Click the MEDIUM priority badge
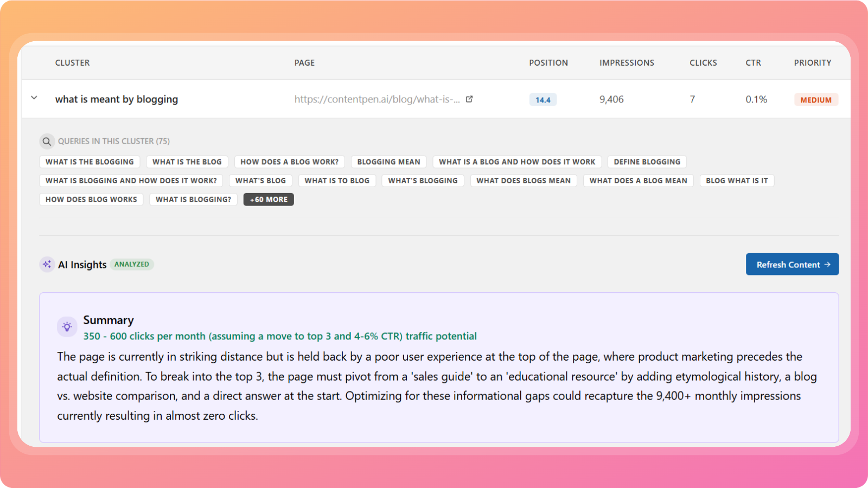868x488 pixels. pos(816,100)
